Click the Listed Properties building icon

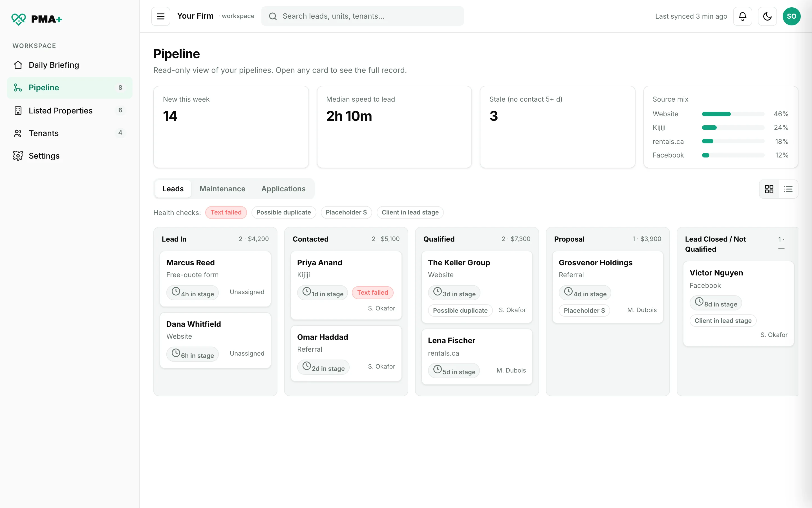(x=18, y=111)
